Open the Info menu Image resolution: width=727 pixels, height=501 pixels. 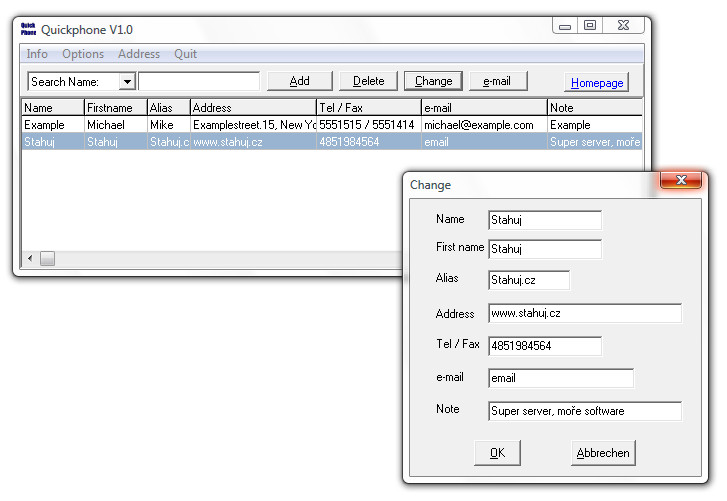coord(37,54)
